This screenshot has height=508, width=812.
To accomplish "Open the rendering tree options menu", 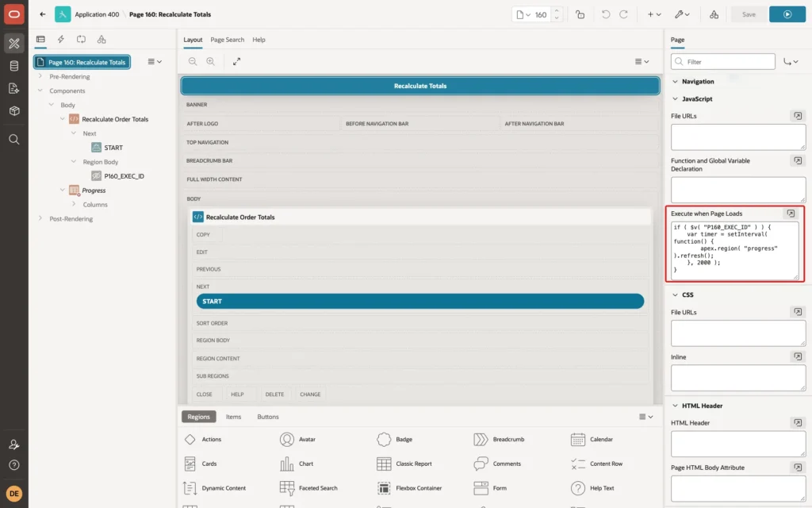I will pos(155,61).
